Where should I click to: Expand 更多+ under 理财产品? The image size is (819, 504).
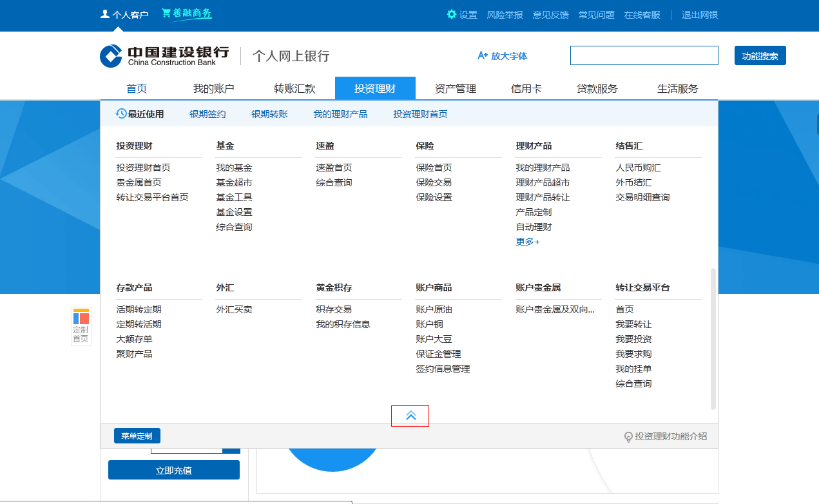click(528, 242)
